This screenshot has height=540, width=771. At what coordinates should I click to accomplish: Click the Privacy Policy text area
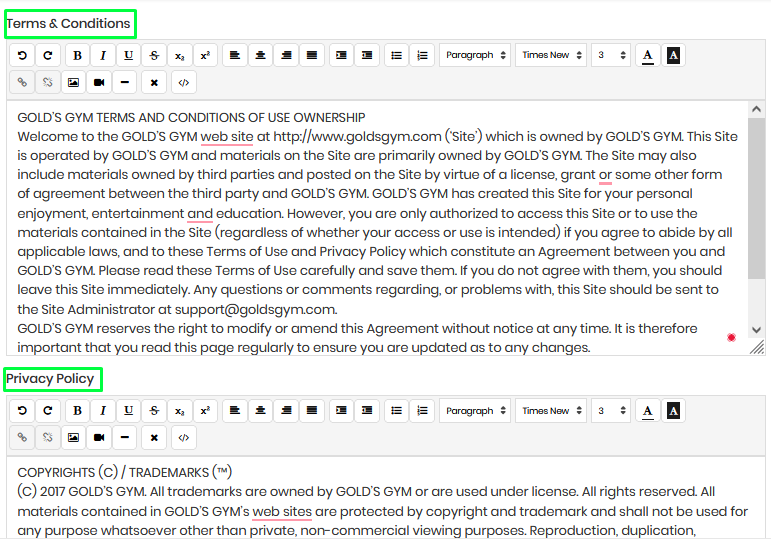[386, 498]
